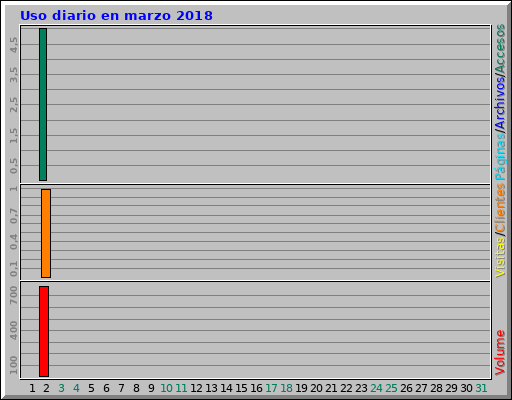Image resolution: width=512 pixels, height=400 pixels.
Task: Click the chart title 'Uso diario en marzo 2018'
Action: (x=116, y=16)
